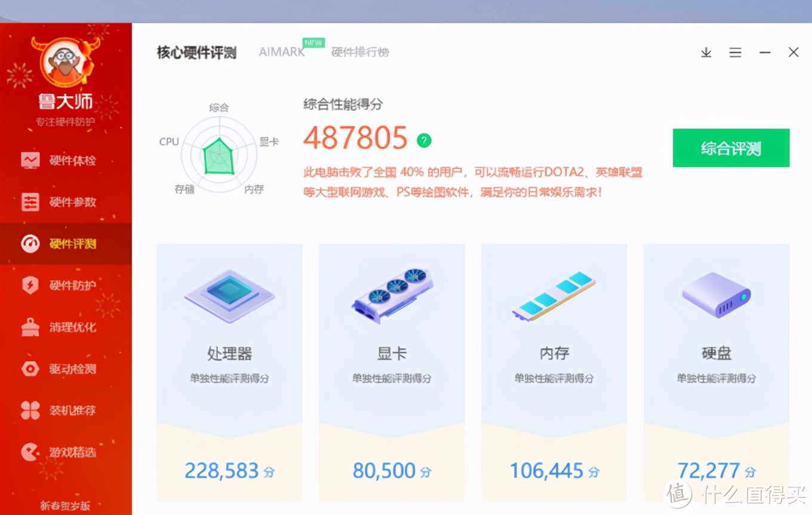Image resolution: width=812 pixels, height=515 pixels.
Task: Click the download arrow icon
Action: tap(706, 53)
